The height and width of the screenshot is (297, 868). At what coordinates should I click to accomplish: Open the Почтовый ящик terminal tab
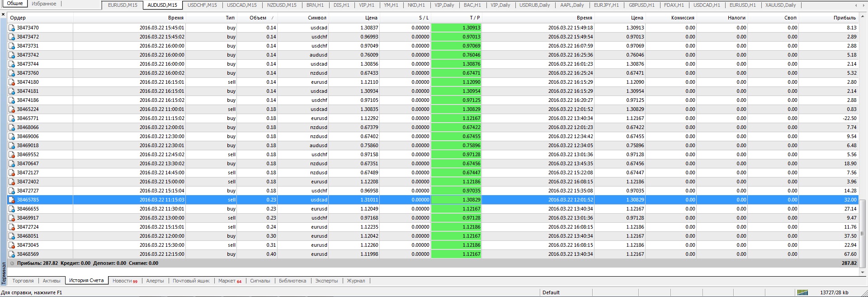(191, 281)
